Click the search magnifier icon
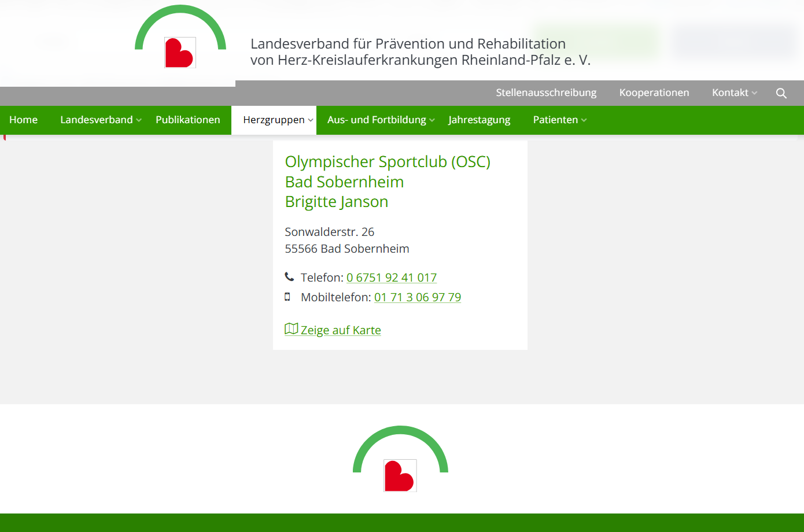Viewport: 804px width, 532px height. pos(781,93)
